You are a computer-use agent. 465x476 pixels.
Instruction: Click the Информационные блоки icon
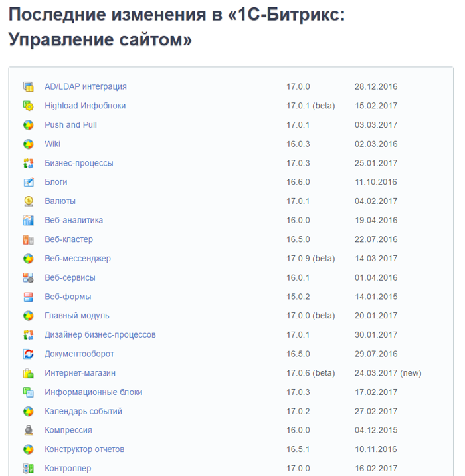coord(29,392)
